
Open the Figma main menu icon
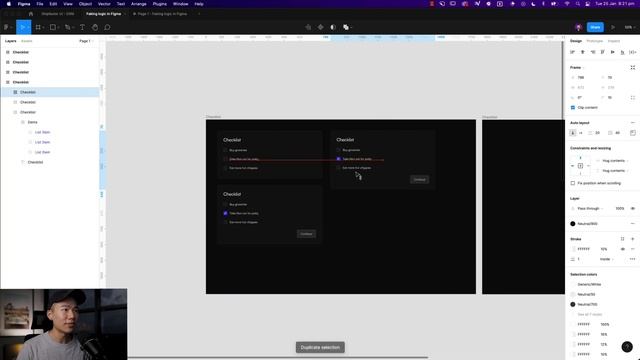[7, 27]
